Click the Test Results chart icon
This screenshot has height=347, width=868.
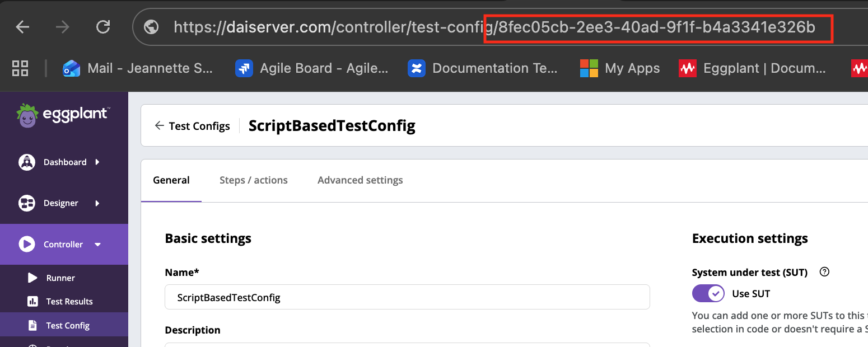(x=32, y=302)
